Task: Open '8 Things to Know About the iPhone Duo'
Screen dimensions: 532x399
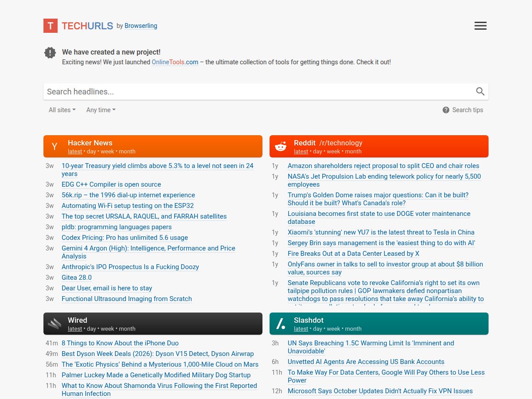Action: [x=120, y=343]
